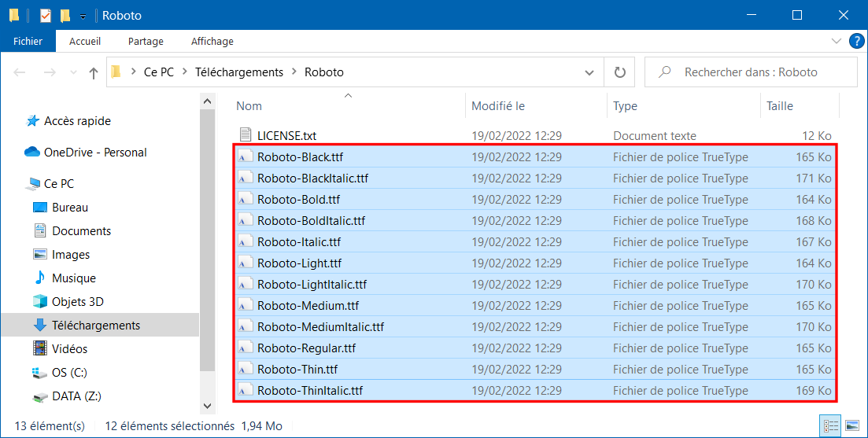Select the LICENSE.txt file icon

[x=246, y=135]
